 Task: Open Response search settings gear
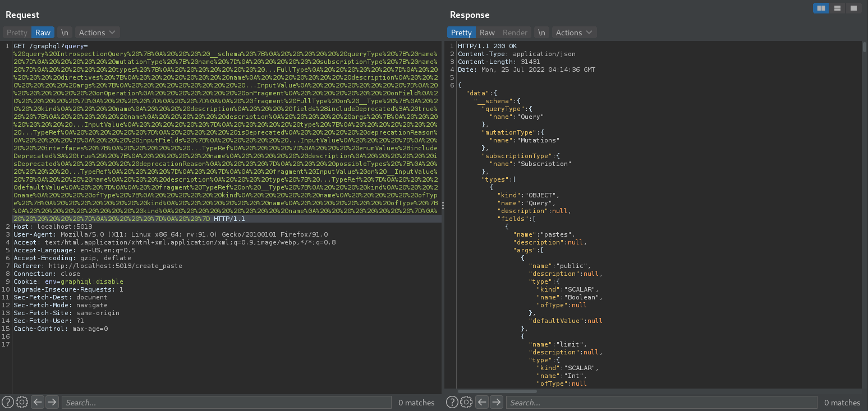[466, 402]
